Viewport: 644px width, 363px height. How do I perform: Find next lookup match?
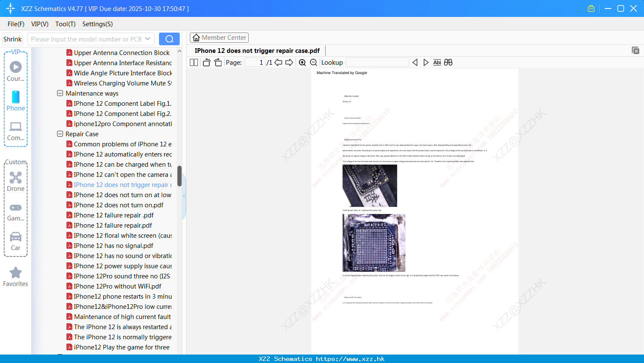click(x=426, y=62)
